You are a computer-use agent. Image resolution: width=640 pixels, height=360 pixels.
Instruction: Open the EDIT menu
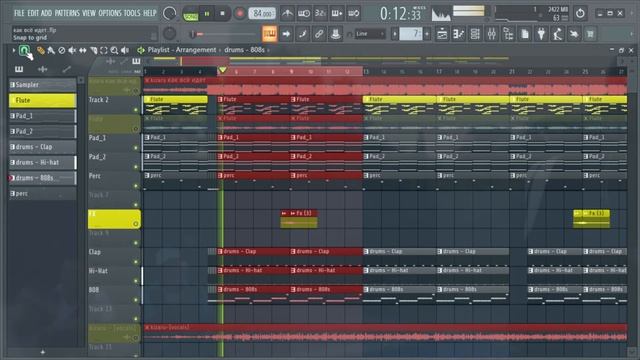pyautogui.click(x=33, y=13)
